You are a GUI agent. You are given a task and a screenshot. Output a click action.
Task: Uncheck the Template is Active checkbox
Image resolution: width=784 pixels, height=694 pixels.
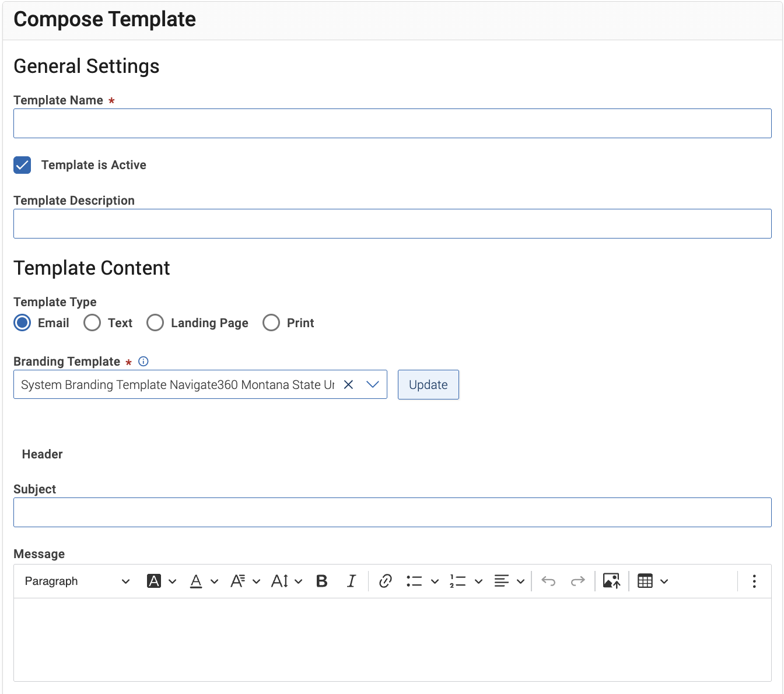pyautogui.click(x=22, y=165)
